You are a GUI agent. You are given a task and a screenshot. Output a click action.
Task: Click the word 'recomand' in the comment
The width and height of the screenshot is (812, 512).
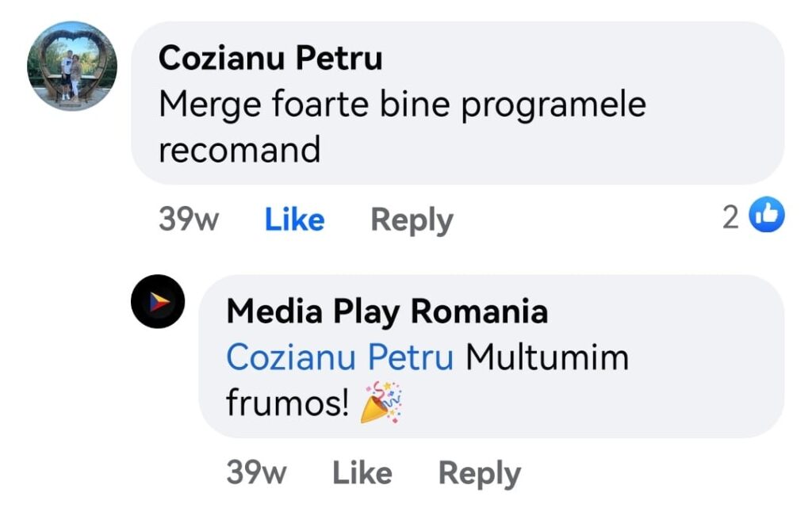pyautogui.click(x=239, y=150)
